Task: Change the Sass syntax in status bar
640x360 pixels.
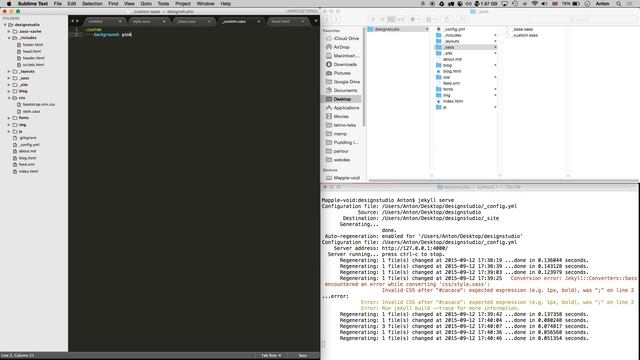Action: 302,356
